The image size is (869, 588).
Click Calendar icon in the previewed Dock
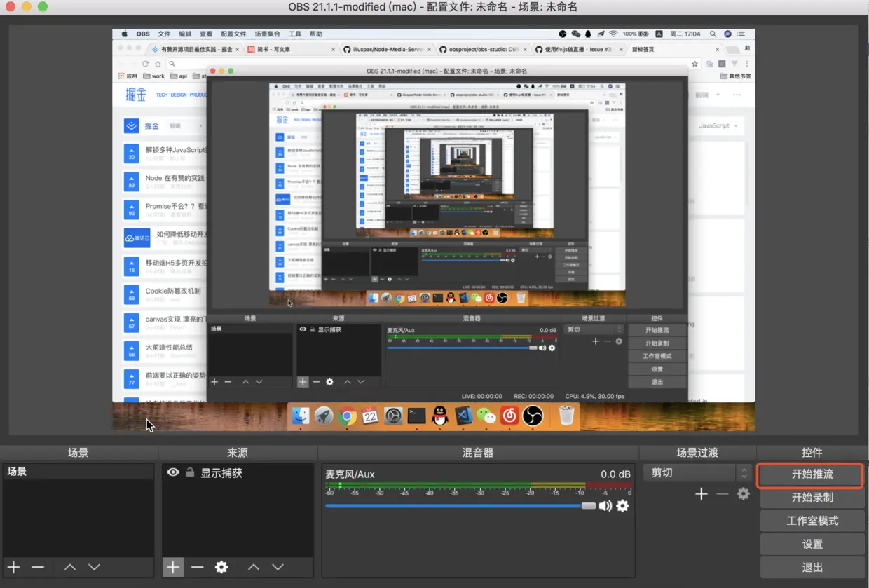click(370, 416)
